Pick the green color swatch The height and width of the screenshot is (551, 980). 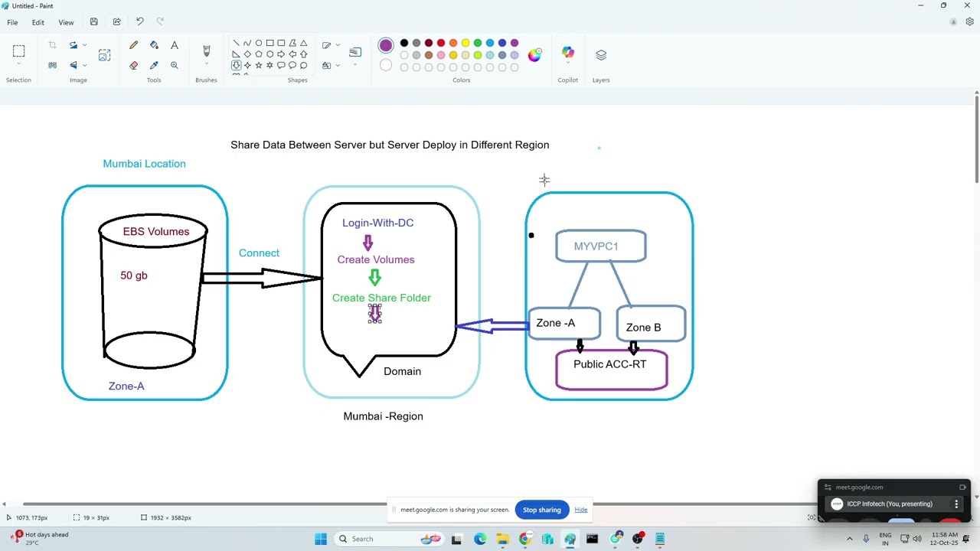tap(478, 43)
